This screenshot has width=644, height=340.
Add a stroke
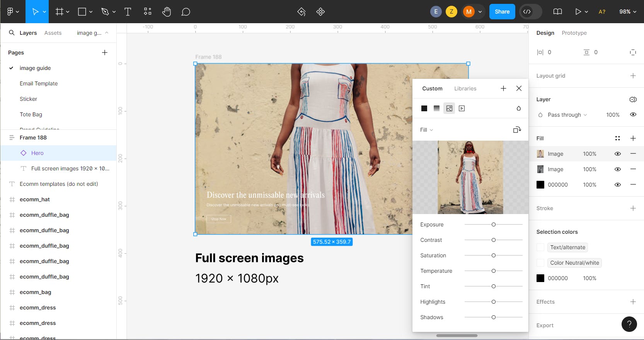pos(633,208)
